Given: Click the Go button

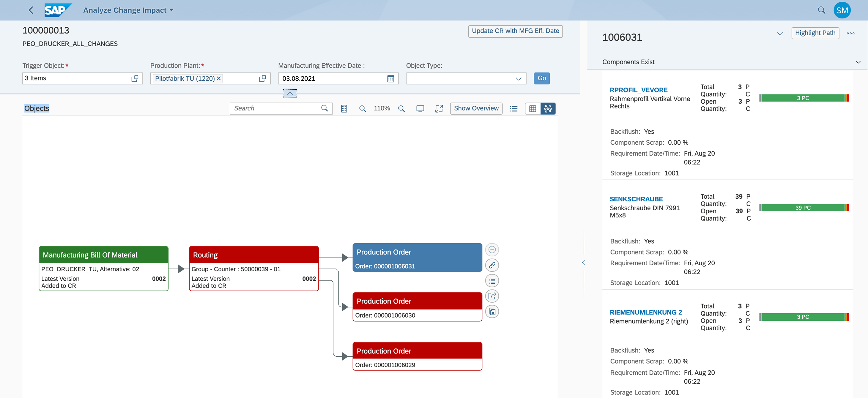Looking at the screenshot, I should pos(542,78).
